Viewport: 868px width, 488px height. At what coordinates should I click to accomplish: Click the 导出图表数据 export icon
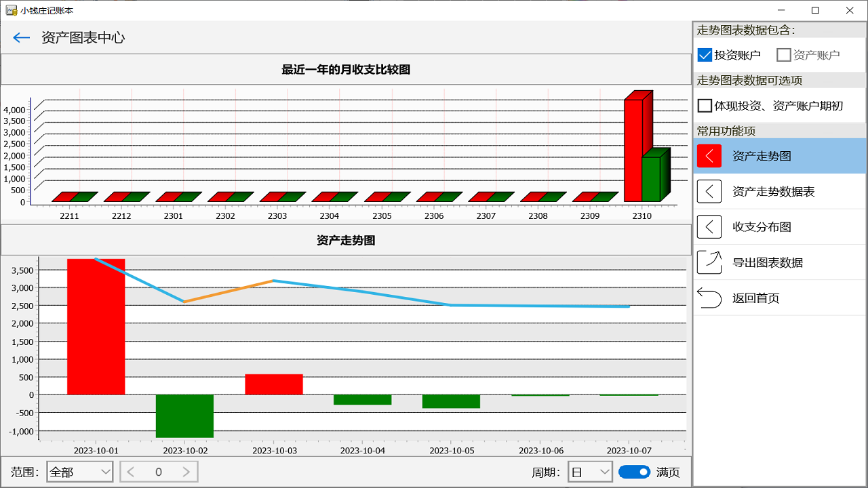[709, 262]
